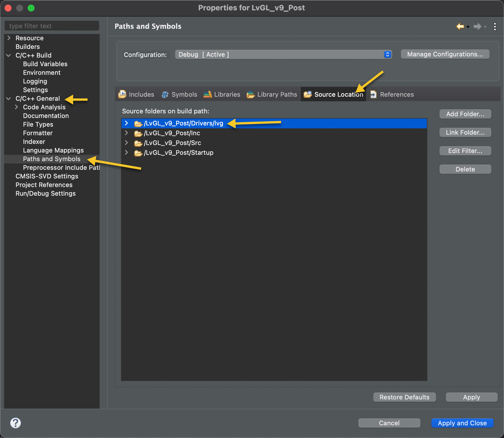The height and width of the screenshot is (438, 504).
Task: Click the type filter text field
Action: point(52,26)
